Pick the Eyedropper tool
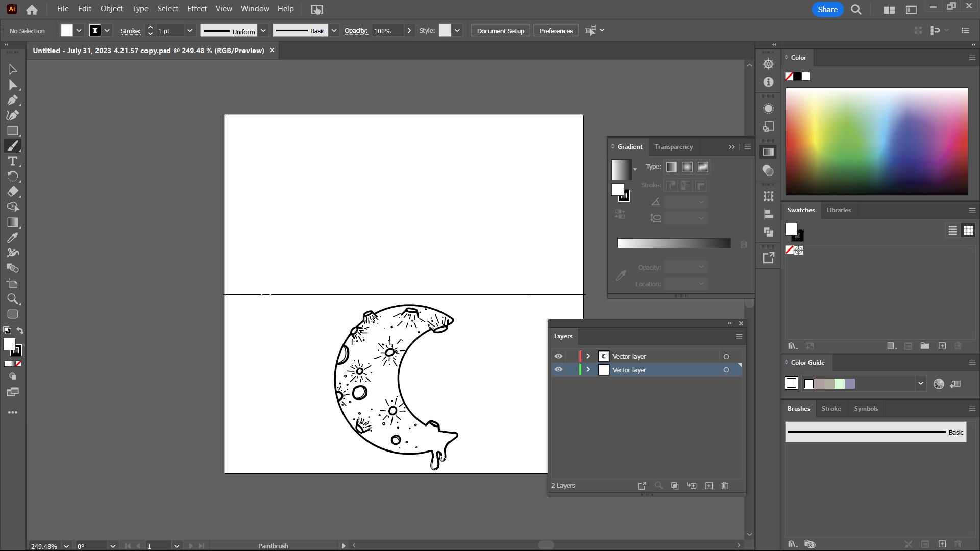 point(13,238)
